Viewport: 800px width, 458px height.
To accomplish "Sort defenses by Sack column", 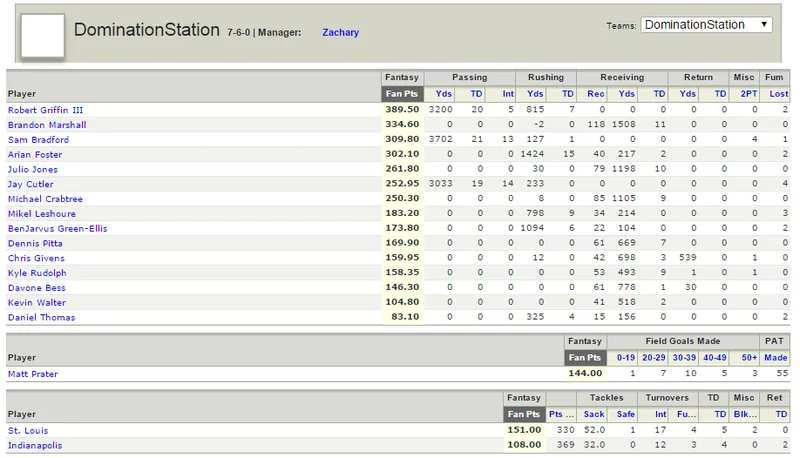I will tap(594, 414).
